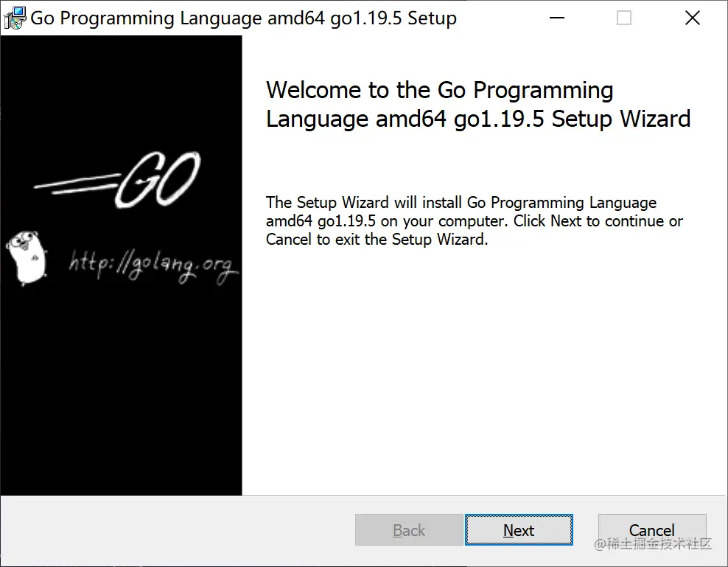Cancel the Go setup wizard
Screen dimensions: 728x567
[x=651, y=530]
